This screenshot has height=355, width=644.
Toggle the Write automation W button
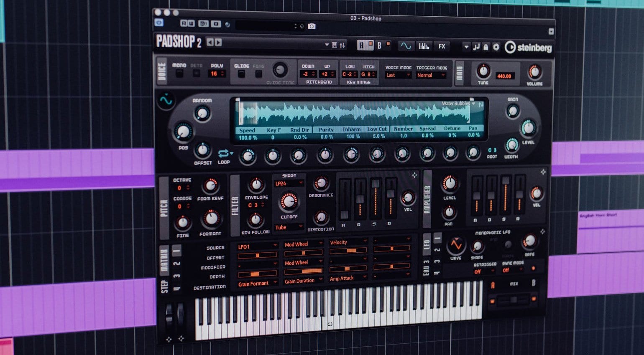pos(191,23)
